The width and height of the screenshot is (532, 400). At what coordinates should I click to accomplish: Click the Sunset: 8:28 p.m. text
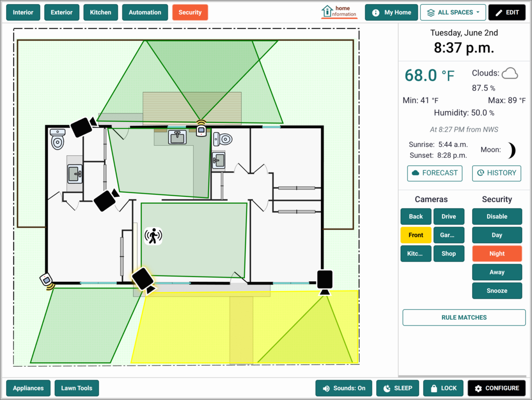coord(438,155)
